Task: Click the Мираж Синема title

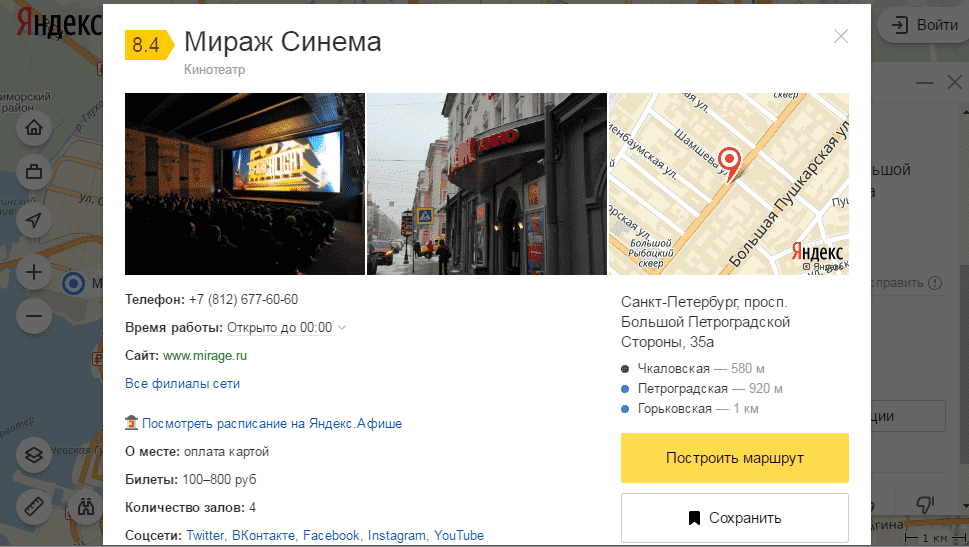Action: coord(282,42)
